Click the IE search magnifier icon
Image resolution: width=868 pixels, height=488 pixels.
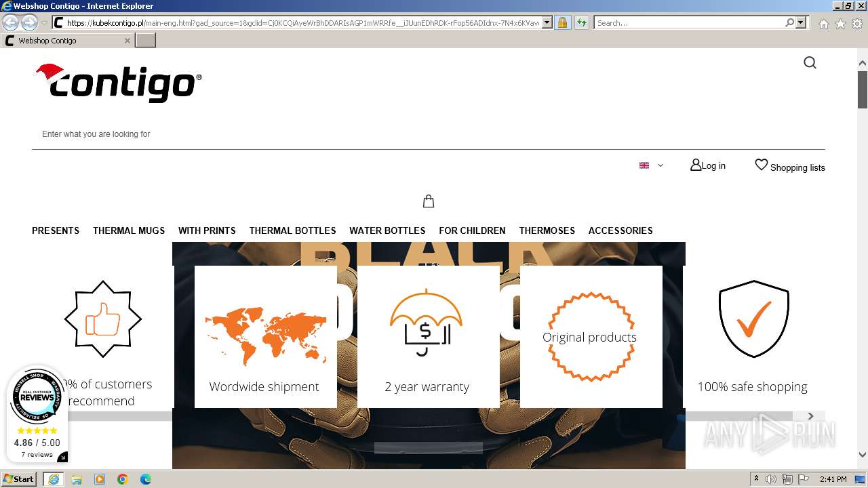point(789,22)
